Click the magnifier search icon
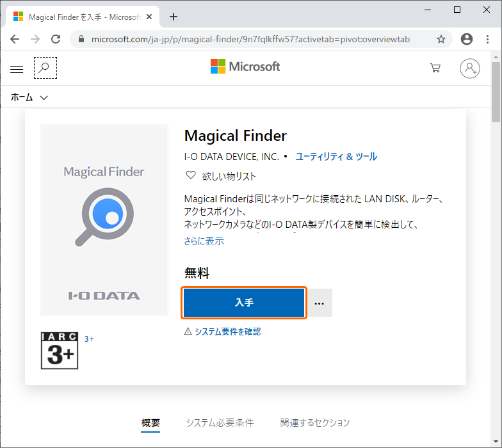The height and width of the screenshot is (448, 502). click(x=45, y=68)
